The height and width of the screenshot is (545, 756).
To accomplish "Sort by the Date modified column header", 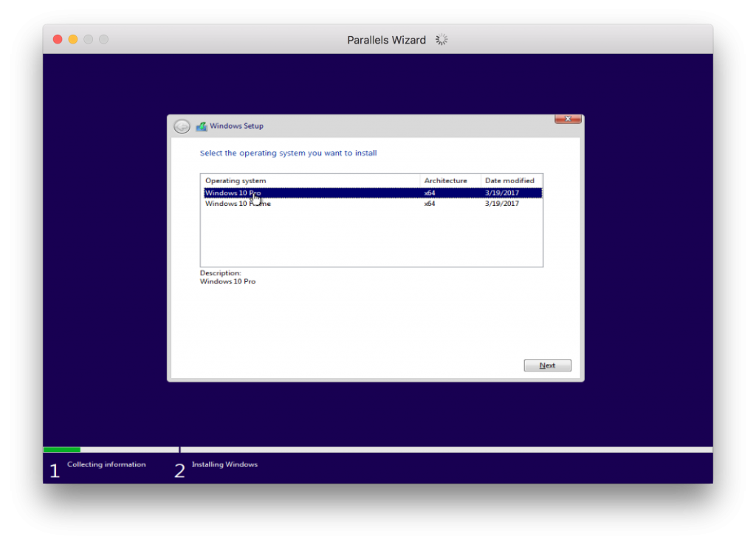I will 510,180.
